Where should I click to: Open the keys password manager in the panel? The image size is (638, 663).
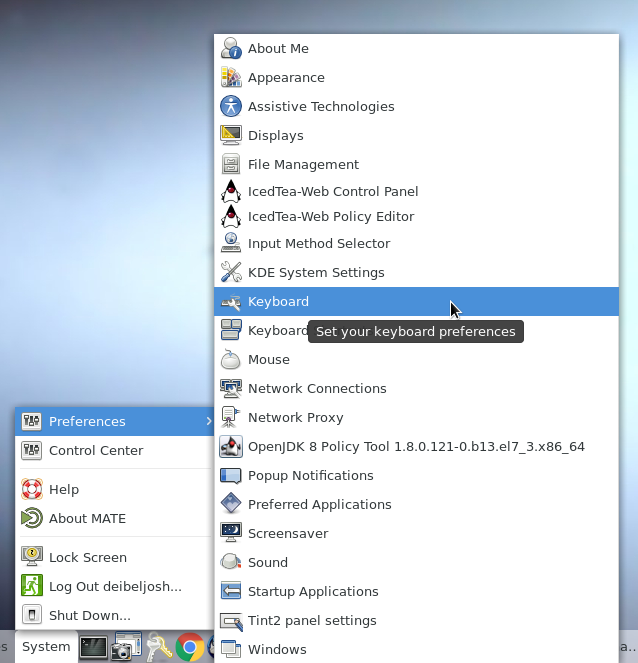158,647
